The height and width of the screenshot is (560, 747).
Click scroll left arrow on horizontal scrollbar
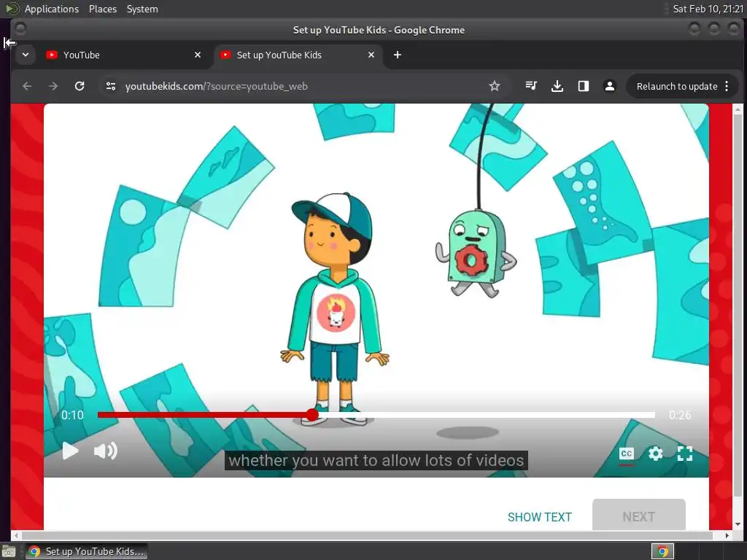(x=16, y=535)
